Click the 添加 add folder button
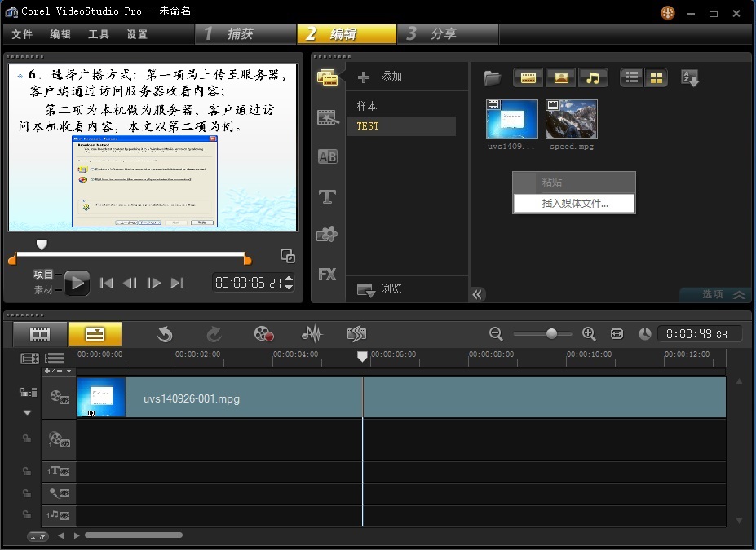Screen dimensions: 756x550 [382, 77]
